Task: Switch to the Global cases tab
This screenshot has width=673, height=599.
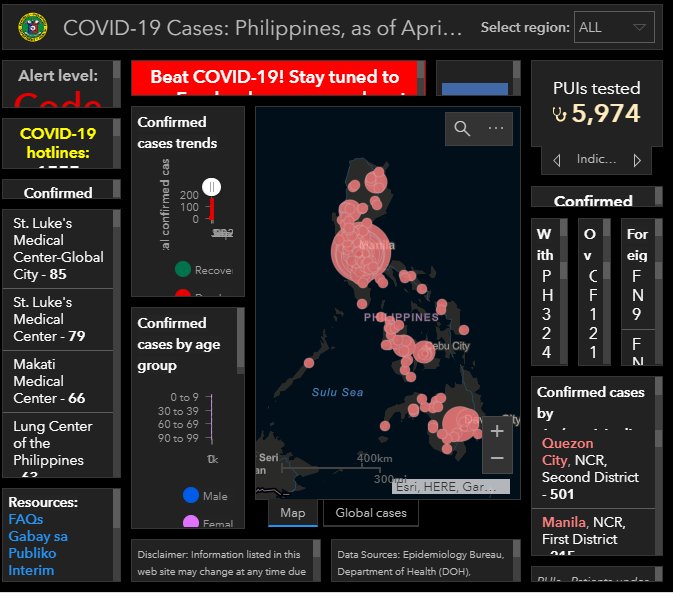Action: point(371,513)
